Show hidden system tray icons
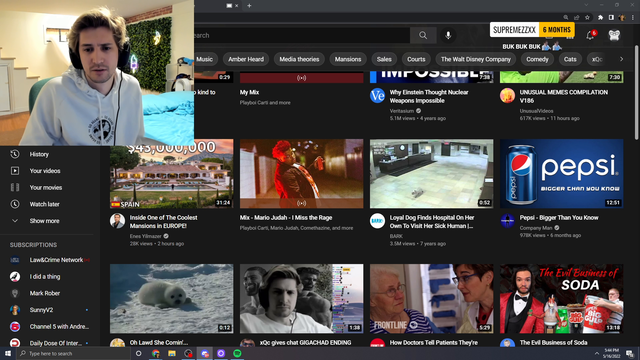 tap(597, 353)
